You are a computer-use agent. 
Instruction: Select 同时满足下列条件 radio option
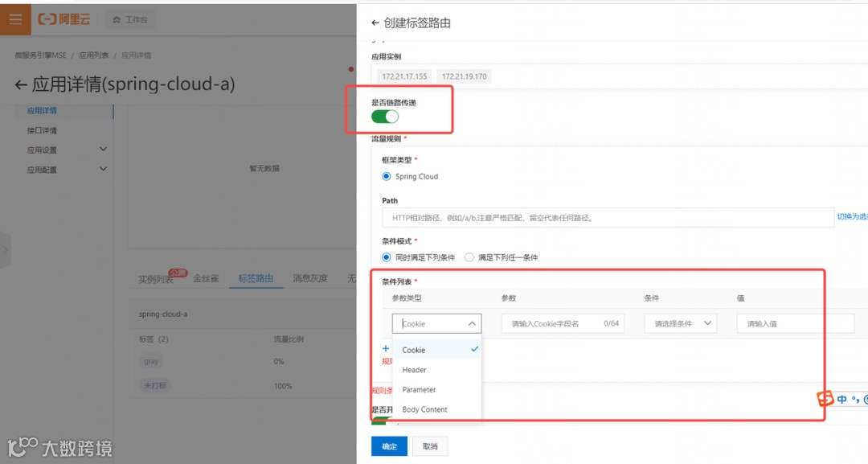pos(387,257)
